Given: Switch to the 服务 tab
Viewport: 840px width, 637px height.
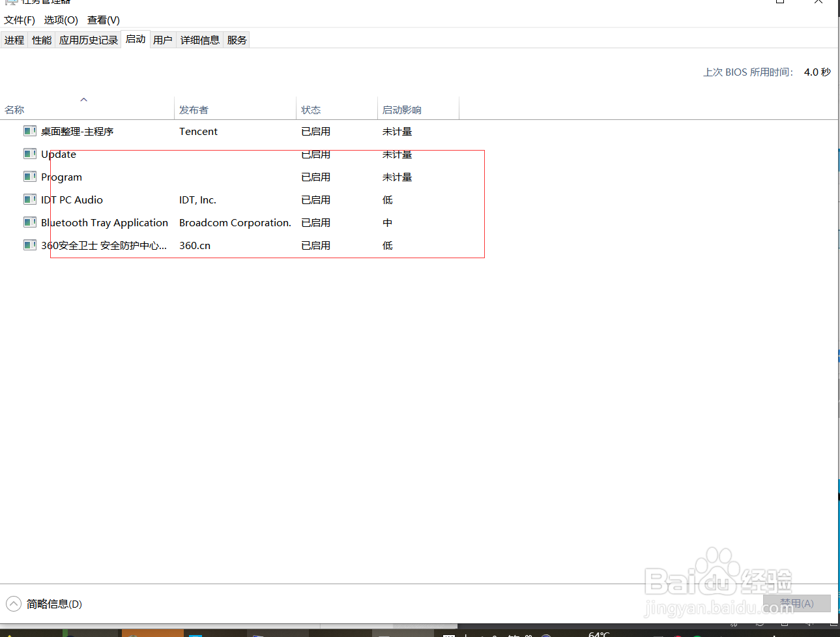Looking at the screenshot, I should [237, 40].
